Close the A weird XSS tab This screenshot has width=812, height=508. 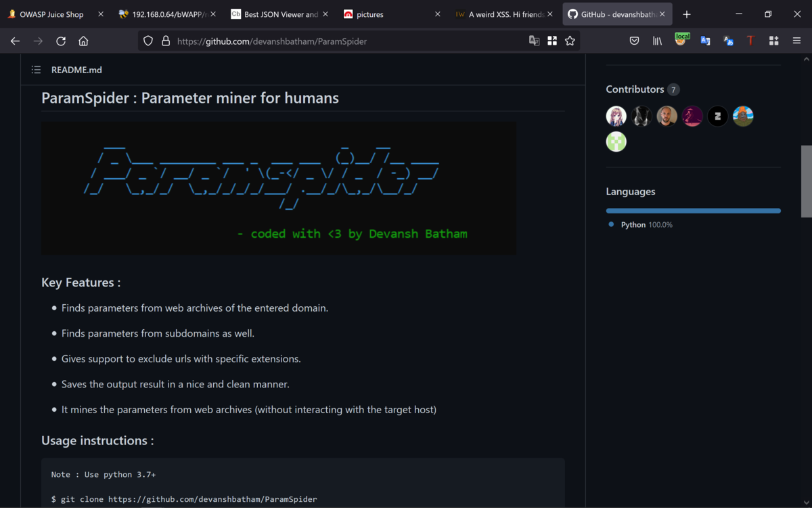549,14
